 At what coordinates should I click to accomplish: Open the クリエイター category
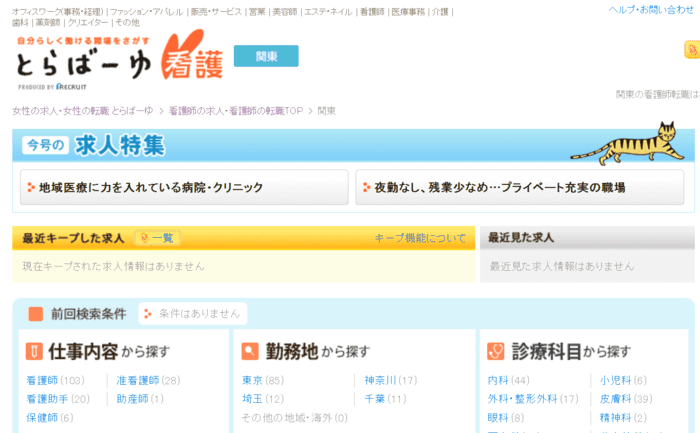click(88, 22)
